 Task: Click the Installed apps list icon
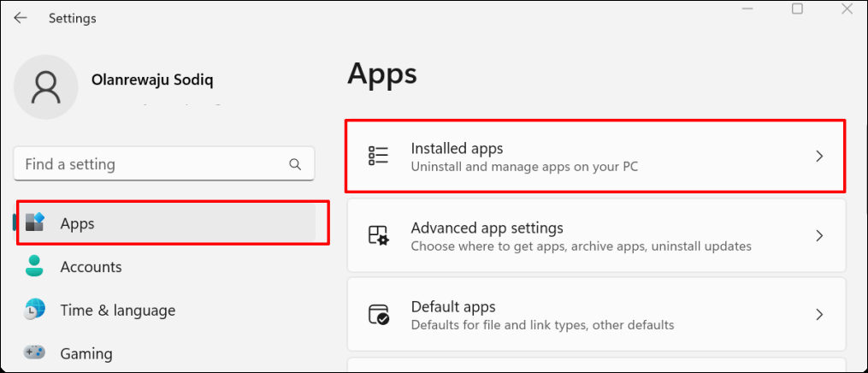pos(378,156)
